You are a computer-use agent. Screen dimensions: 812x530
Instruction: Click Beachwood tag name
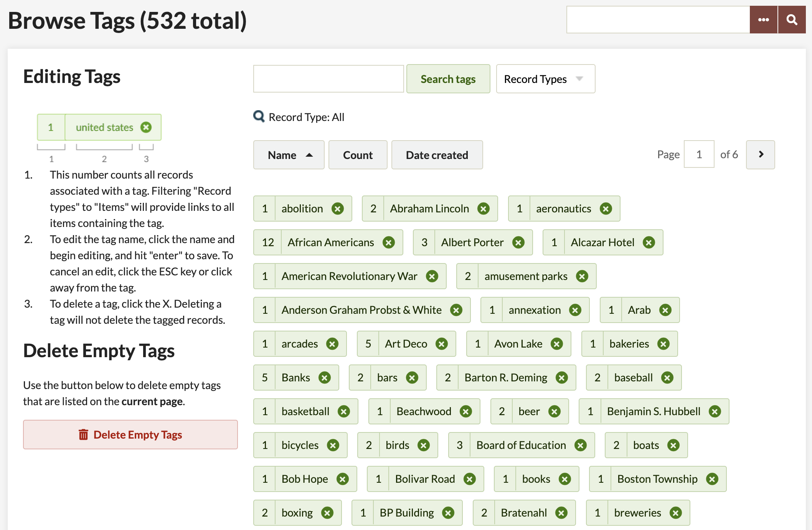pyautogui.click(x=424, y=411)
